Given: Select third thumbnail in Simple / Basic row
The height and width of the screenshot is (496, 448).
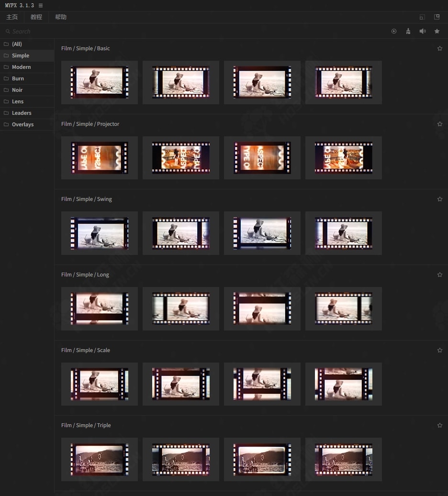Looking at the screenshot, I should coord(262,82).
